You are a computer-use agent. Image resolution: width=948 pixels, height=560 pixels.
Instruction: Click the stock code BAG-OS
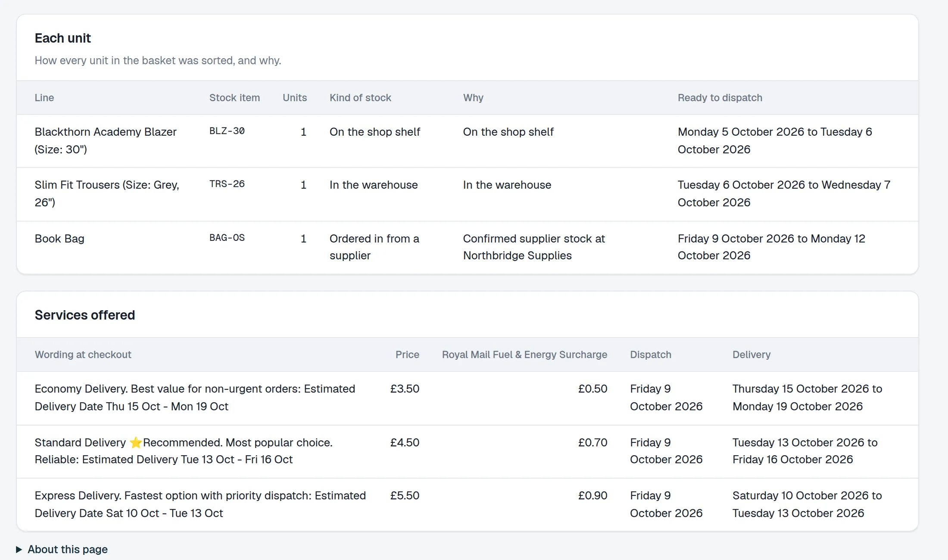click(227, 238)
